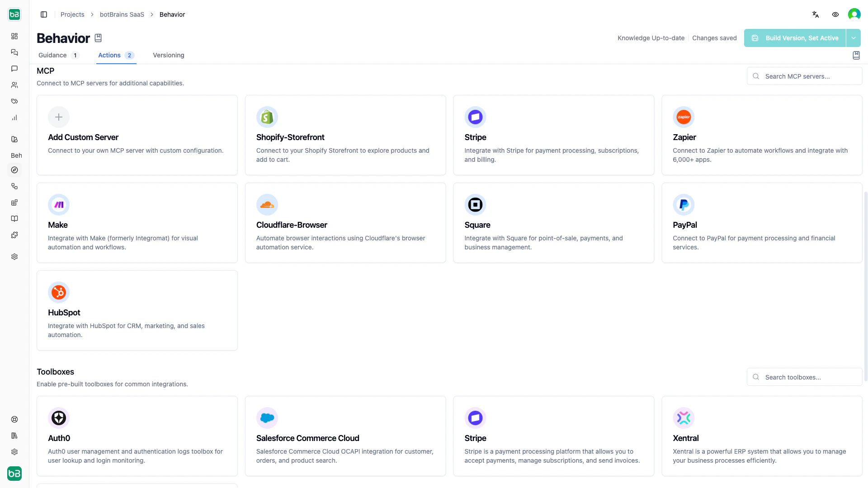
Task: Toggle the sidebar panel icon next to Projects
Action: click(44, 14)
